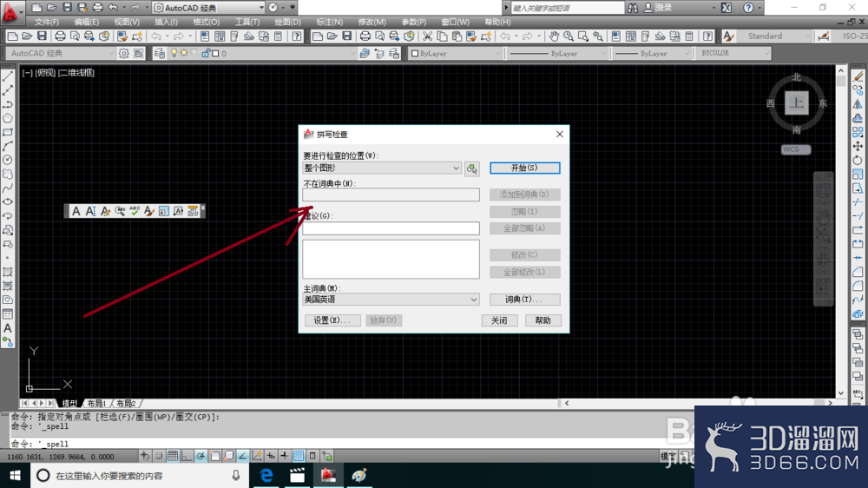The width and height of the screenshot is (868, 488).
Task: Open the ByLayer color control dropdown
Action: pyautogui.click(x=456, y=54)
